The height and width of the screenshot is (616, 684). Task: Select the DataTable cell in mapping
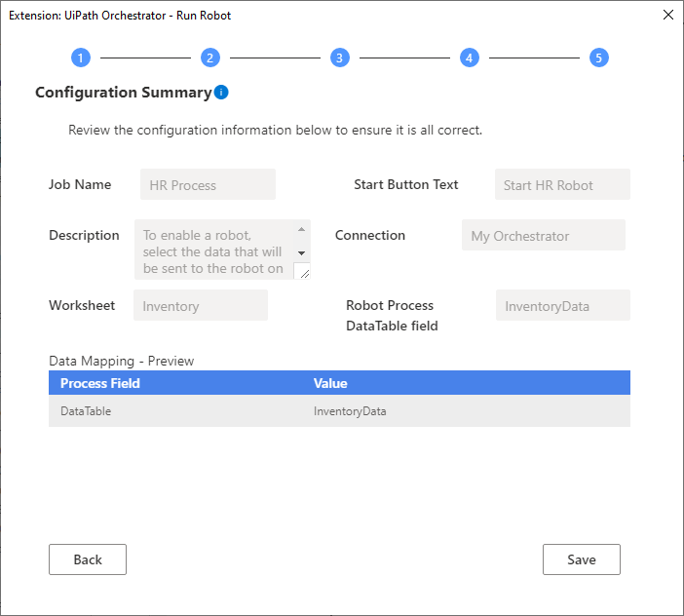tap(86, 411)
